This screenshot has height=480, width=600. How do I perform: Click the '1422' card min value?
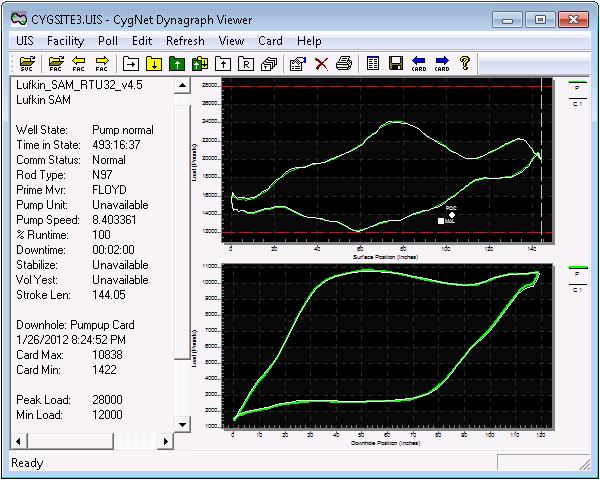pos(104,370)
